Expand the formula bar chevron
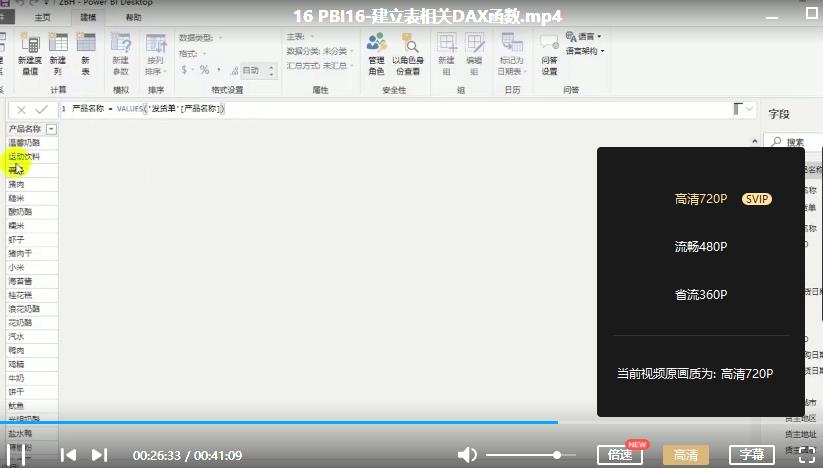Screen dimensions: 823x468 (x=750, y=108)
